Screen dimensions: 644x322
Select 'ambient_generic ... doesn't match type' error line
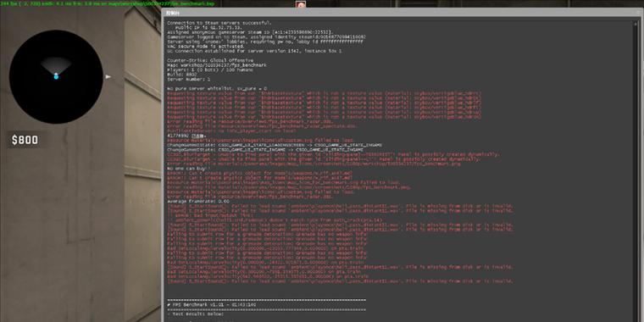pyautogui.click(x=275, y=220)
